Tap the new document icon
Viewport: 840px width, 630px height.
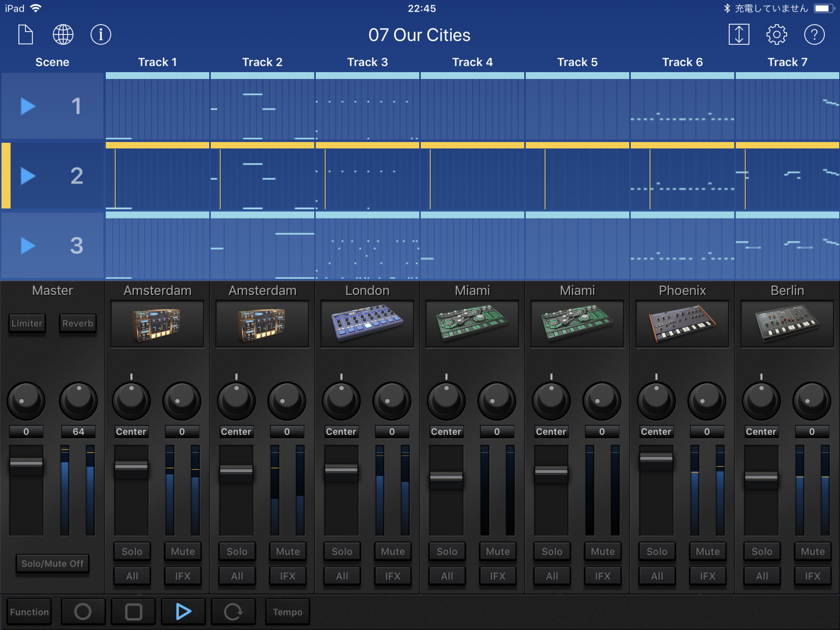(x=26, y=35)
